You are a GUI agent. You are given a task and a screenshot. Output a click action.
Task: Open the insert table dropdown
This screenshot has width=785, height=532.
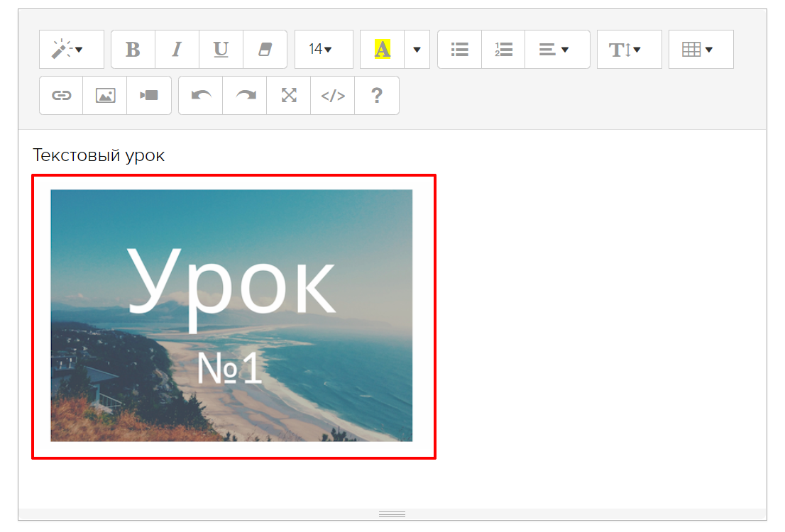(701, 50)
